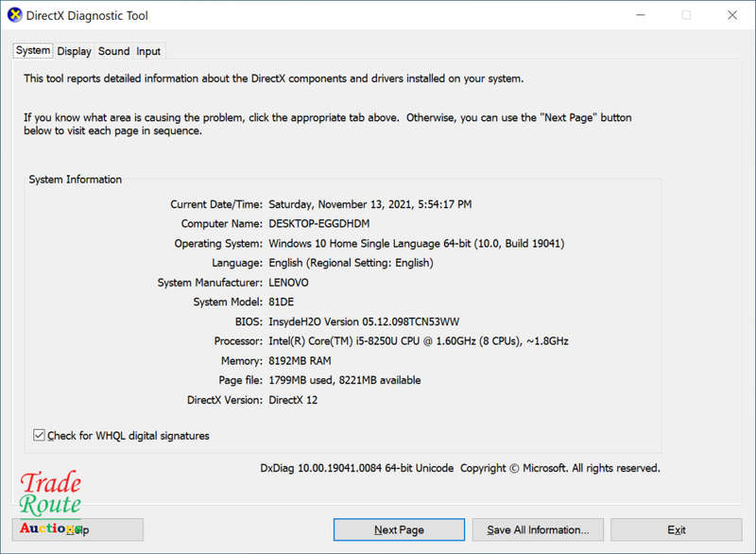
Task: Click the date value Saturday, November 13, 2021
Action: tap(369, 204)
